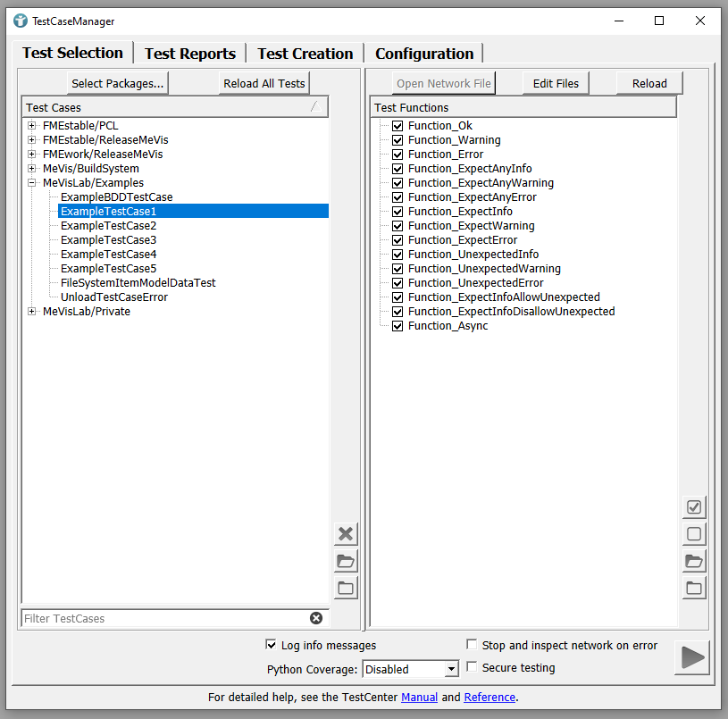Open the Python Coverage dropdown
Screen dimensions: 728x719
pyautogui.click(x=451, y=669)
